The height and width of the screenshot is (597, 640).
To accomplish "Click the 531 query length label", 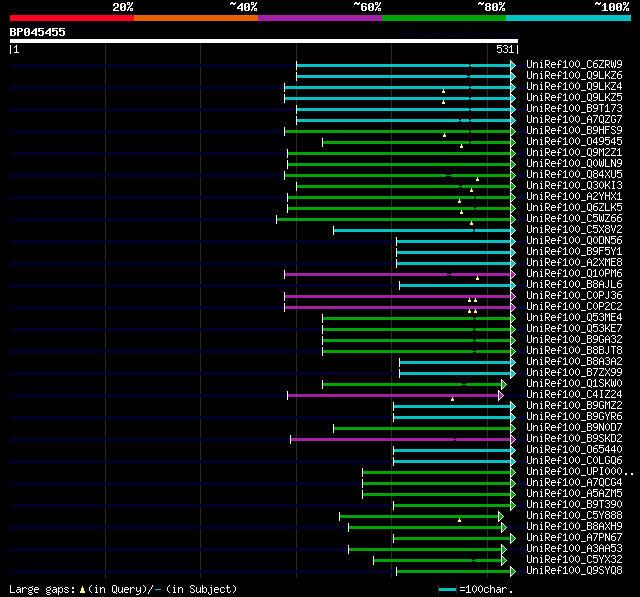I will point(505,49).
